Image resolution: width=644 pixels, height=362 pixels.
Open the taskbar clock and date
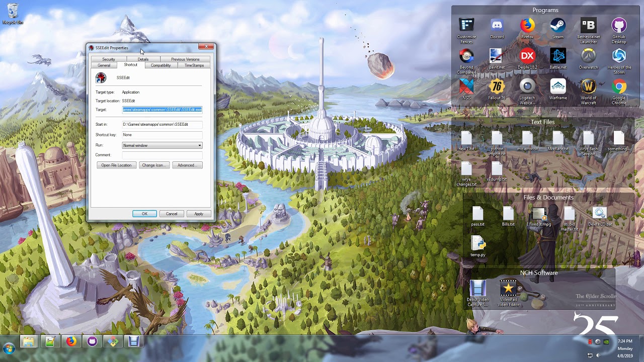[x=625, y=348]
